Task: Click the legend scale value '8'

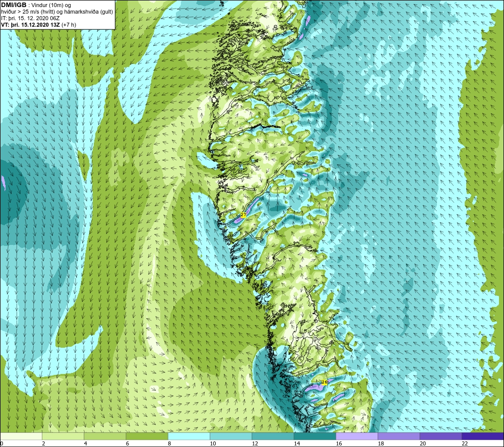Action: tap(169, 443)
